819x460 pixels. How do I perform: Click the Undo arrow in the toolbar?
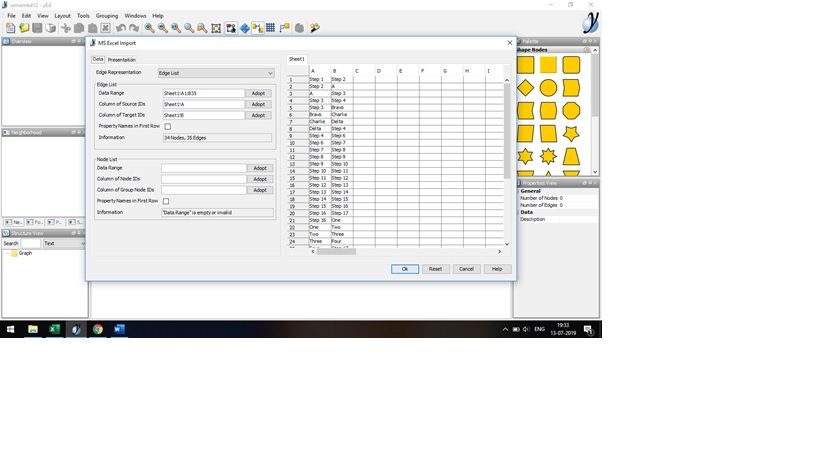click(121, 28)
